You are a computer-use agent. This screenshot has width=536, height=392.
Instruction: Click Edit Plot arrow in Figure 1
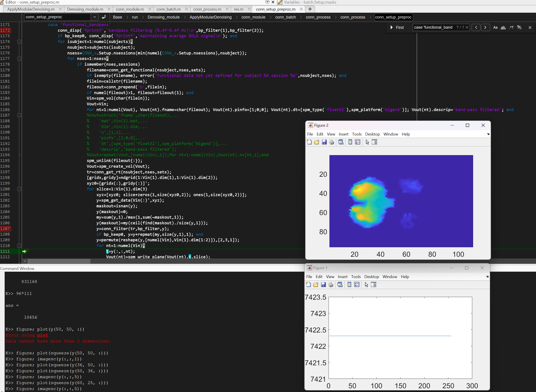[366, 285]
